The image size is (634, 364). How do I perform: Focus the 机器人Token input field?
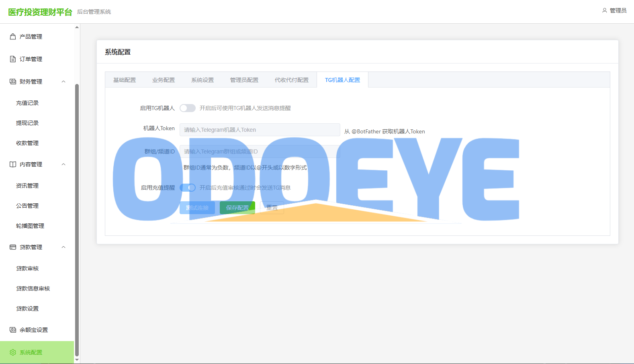click(x=260, y=130)
